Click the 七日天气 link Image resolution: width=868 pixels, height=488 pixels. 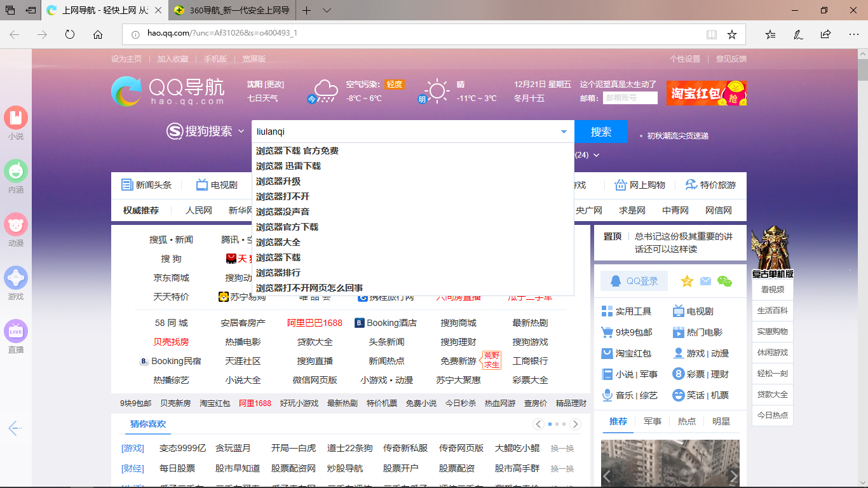[262, 98]
